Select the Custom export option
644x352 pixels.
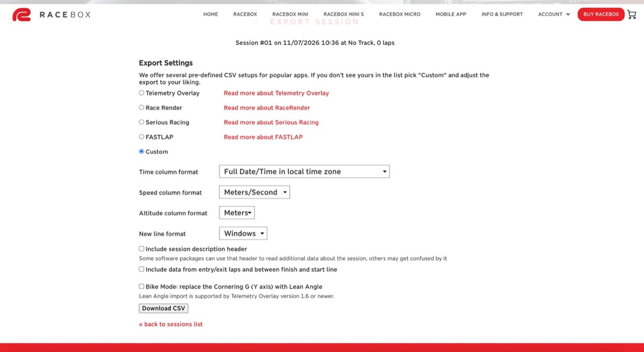tap(141, 152)
